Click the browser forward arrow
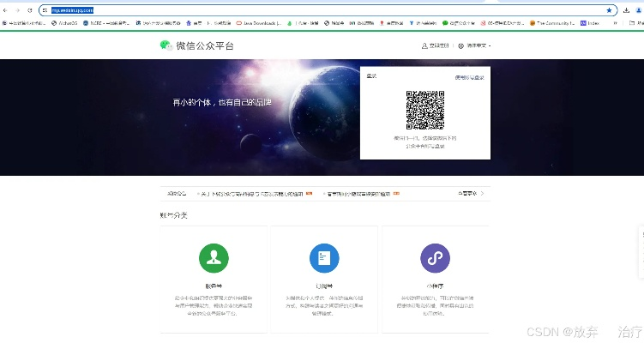 pyautogui.click(x=17, y=10)
